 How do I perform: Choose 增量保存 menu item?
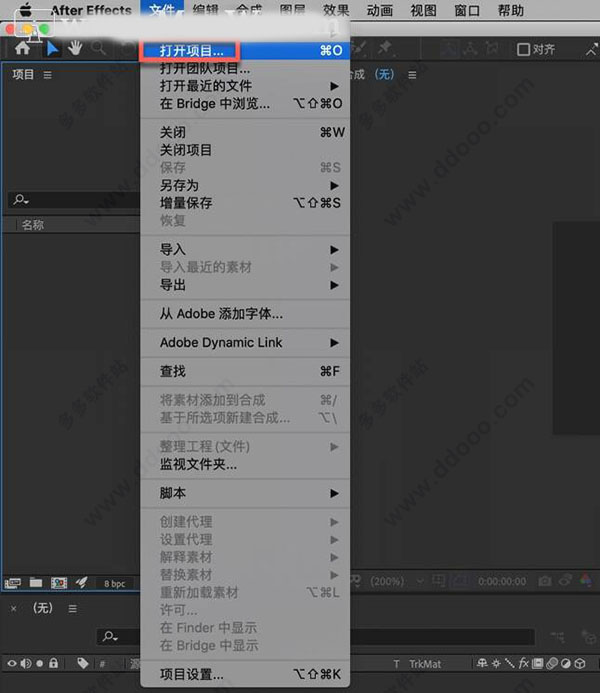click(x=245, y=203)
